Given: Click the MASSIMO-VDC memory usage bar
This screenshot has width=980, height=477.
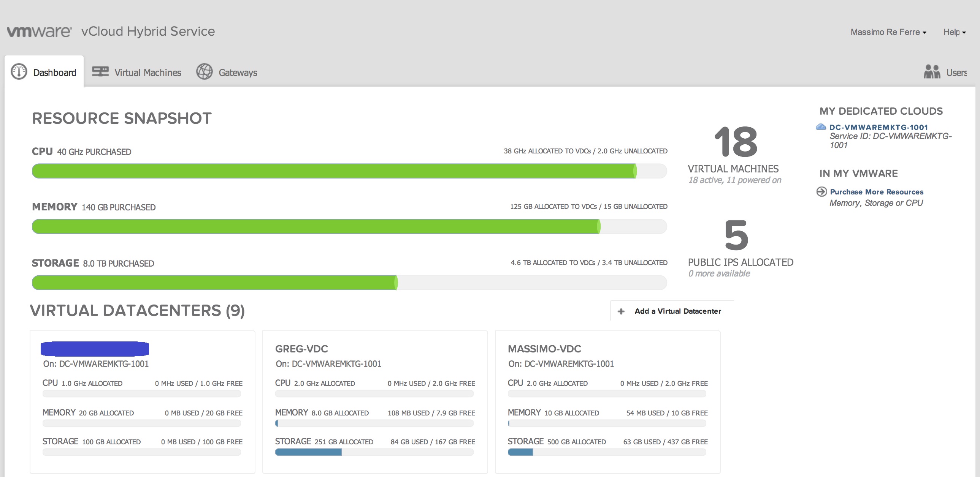Looking at the screenshot, I should [x=607, y=423].
